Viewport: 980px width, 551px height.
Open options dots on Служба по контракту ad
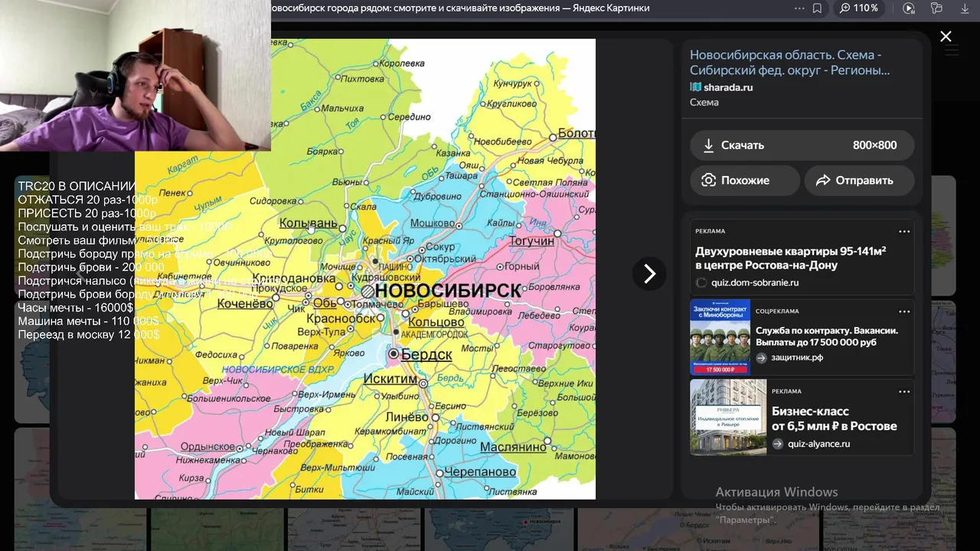tap(904, 311)
